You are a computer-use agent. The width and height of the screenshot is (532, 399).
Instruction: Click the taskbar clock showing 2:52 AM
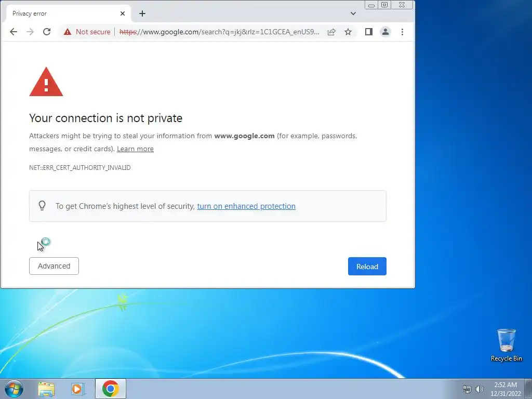[506, 389]
